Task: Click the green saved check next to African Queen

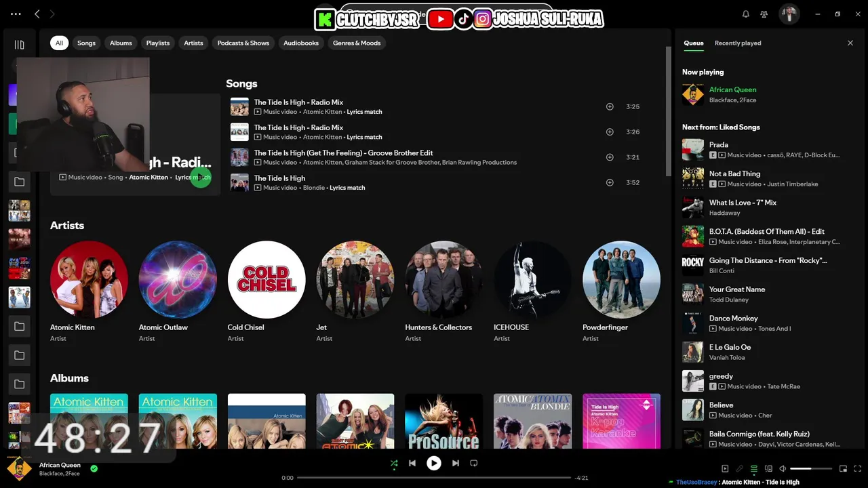Action: [x=94, y=468]
